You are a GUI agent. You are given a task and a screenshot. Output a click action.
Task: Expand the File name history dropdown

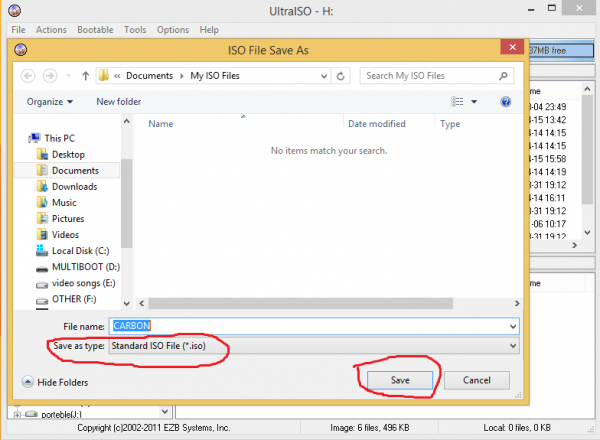click(x=513, y=326)
